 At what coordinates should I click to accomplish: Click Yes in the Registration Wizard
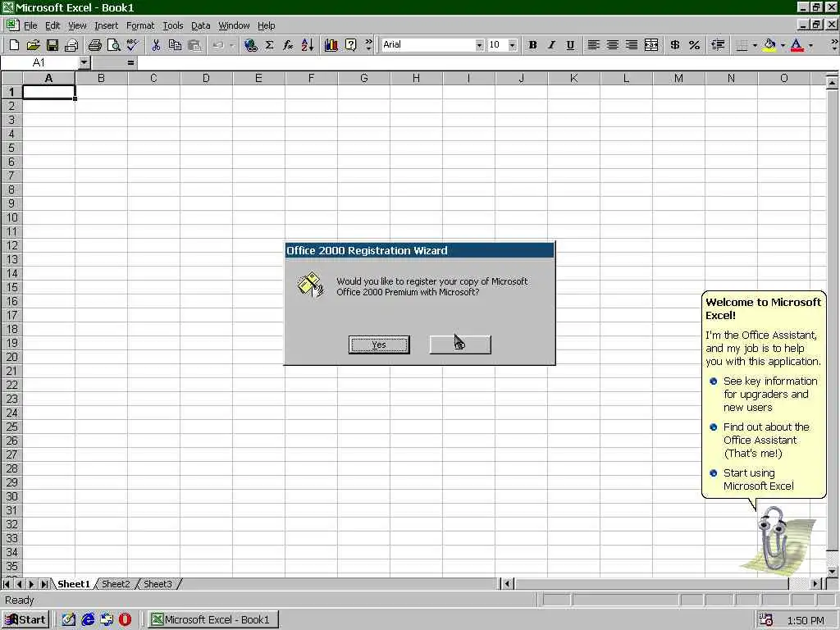pos(379,345)
